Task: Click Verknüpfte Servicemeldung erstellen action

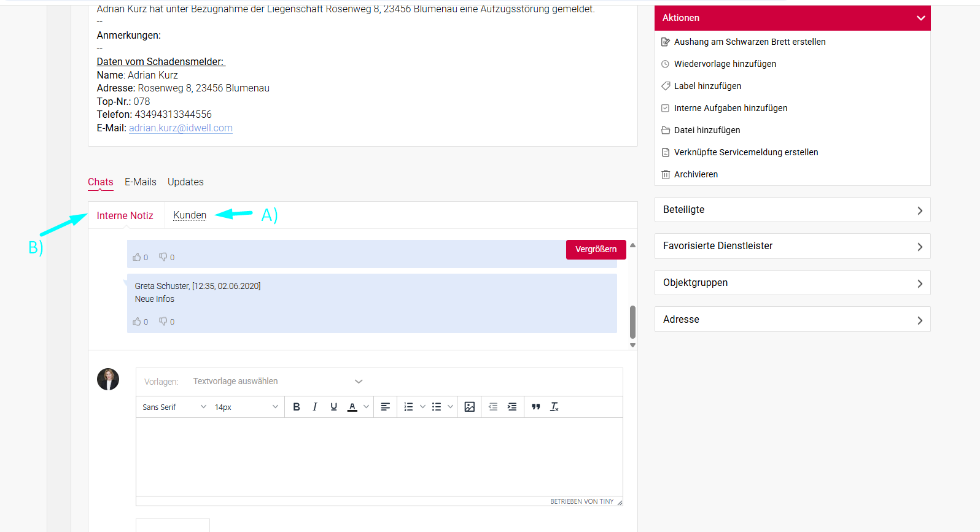Action: [746, 152]
